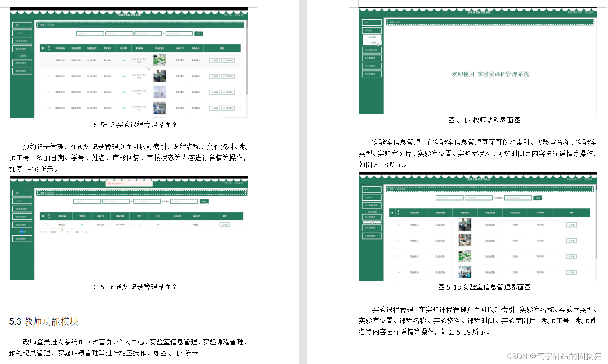608x364 pixels.
Task: Click next-page arrow in Figure 5-16 pagination
Action: (71, 232)
